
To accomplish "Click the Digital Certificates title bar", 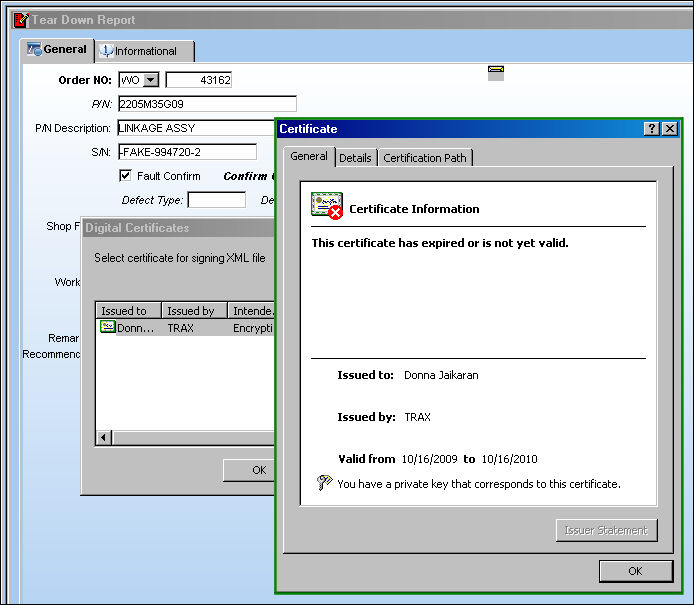I will click(x=179, y=227).
